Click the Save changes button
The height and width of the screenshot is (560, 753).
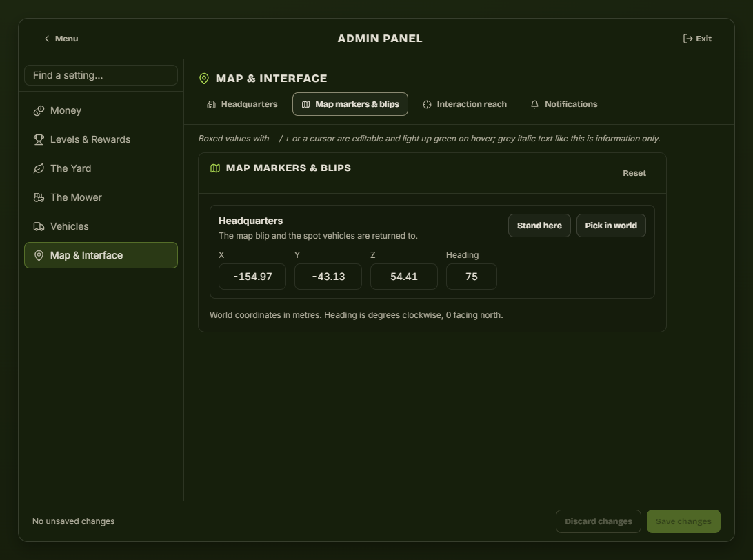coord(683,521)
